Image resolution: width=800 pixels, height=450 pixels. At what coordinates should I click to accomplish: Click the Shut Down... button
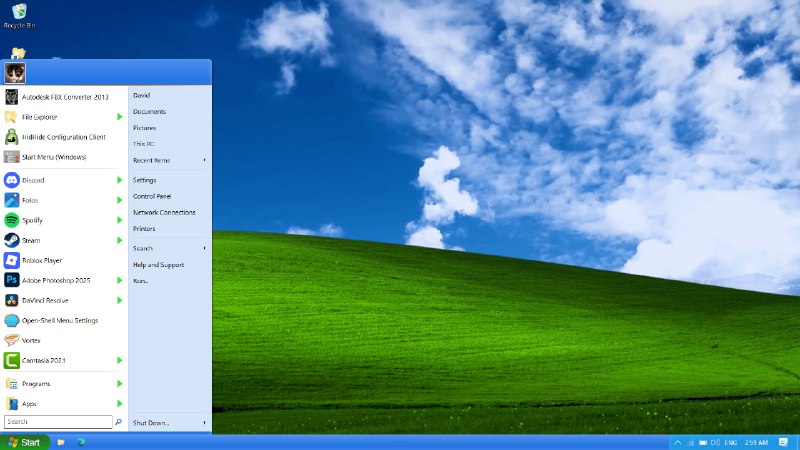click(151, 423)
